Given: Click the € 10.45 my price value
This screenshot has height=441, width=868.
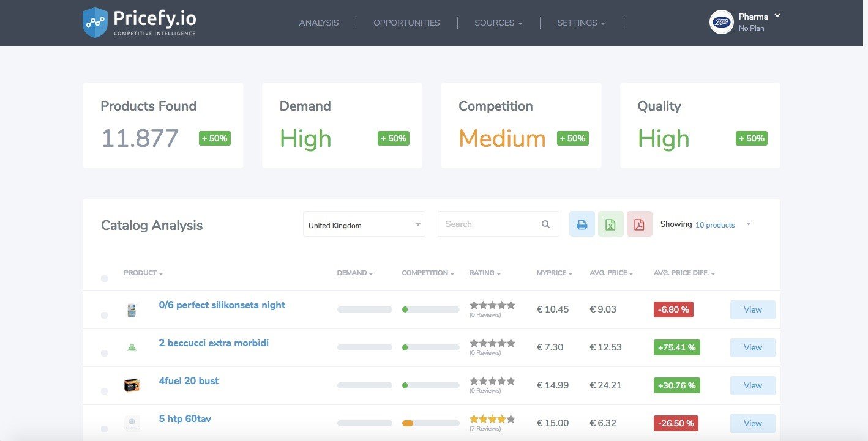Looking at the screenshot, I should point(553,309).
